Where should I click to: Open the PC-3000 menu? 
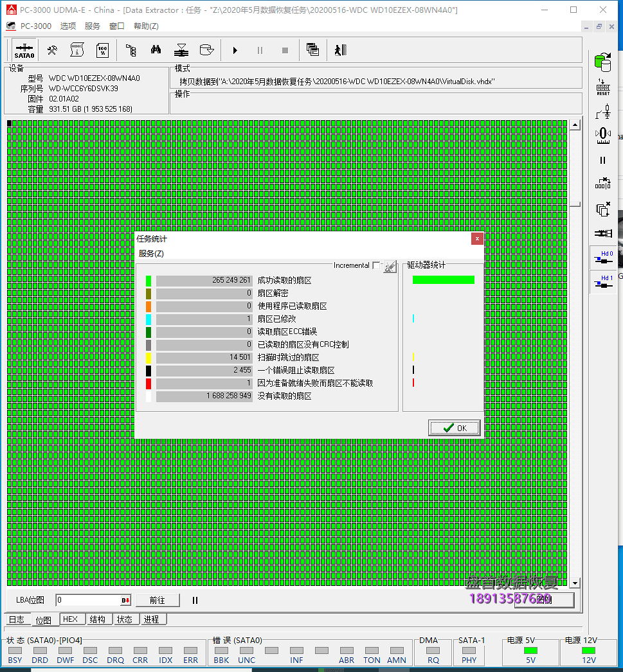coord(35,26)
